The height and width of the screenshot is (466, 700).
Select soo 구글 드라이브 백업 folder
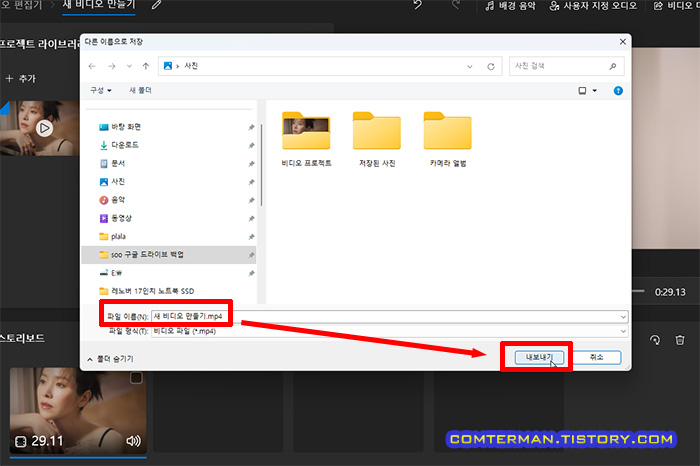170,254
